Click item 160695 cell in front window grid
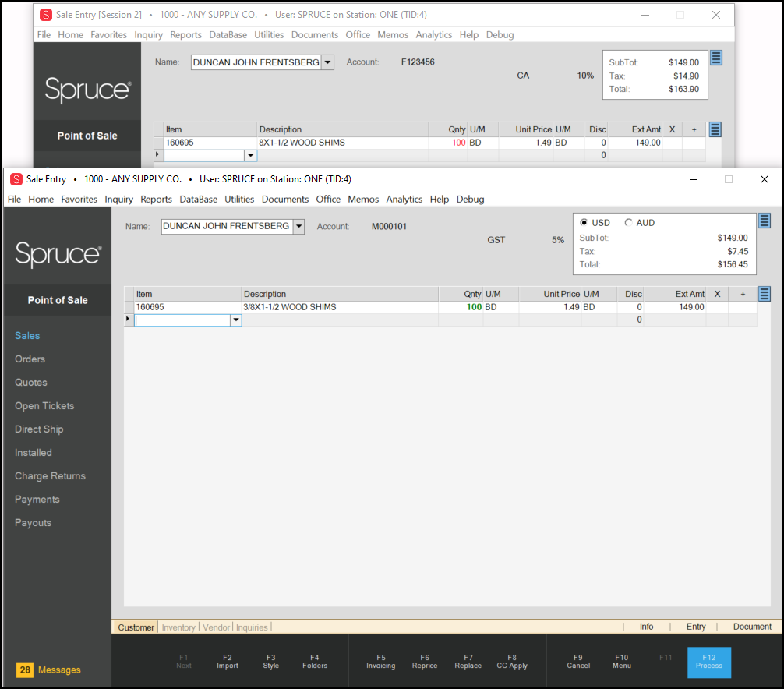The width and height of the screenshot is (784, 689). pos(188,307)
